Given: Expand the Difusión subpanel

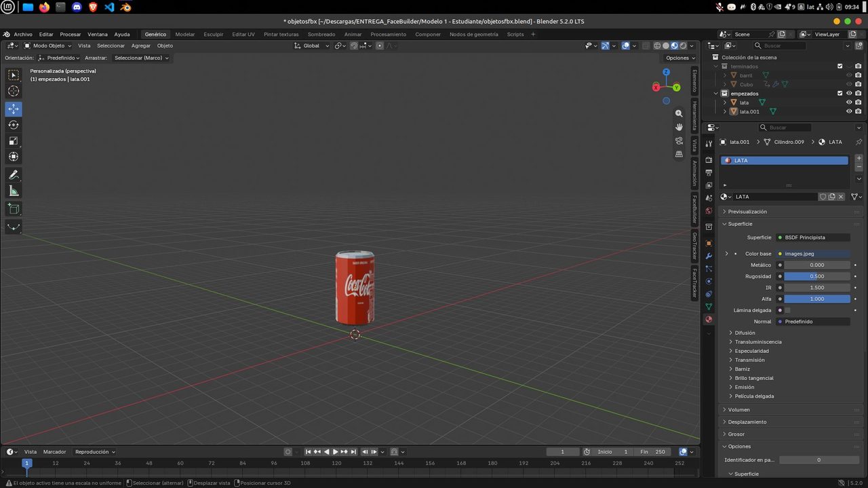Looking at the screenshot, I should point(745,333).
